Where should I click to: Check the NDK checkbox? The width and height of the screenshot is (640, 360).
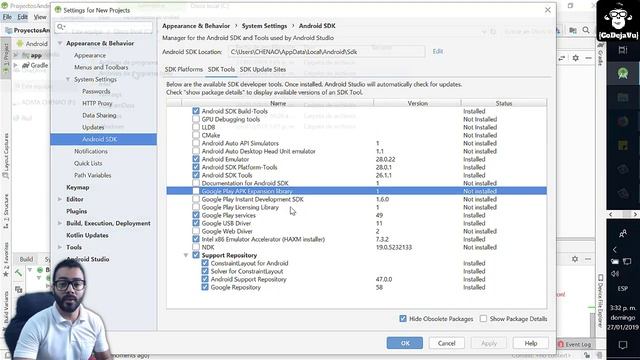click(196, 247)
